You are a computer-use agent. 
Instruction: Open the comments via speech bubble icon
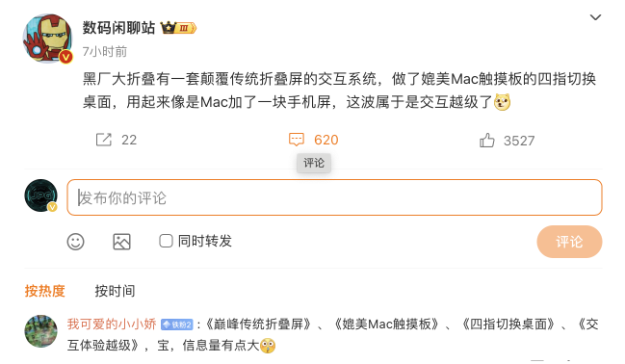[297, 140]
